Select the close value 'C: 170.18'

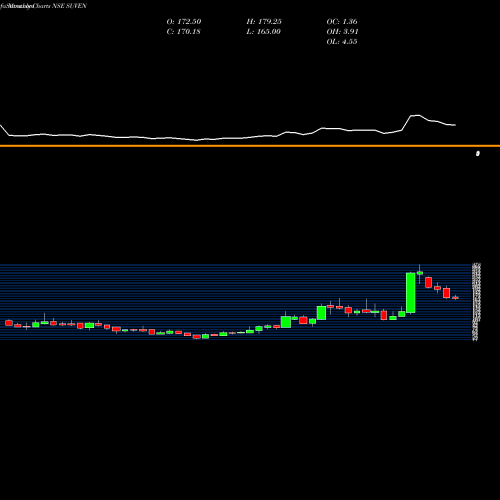183,32
